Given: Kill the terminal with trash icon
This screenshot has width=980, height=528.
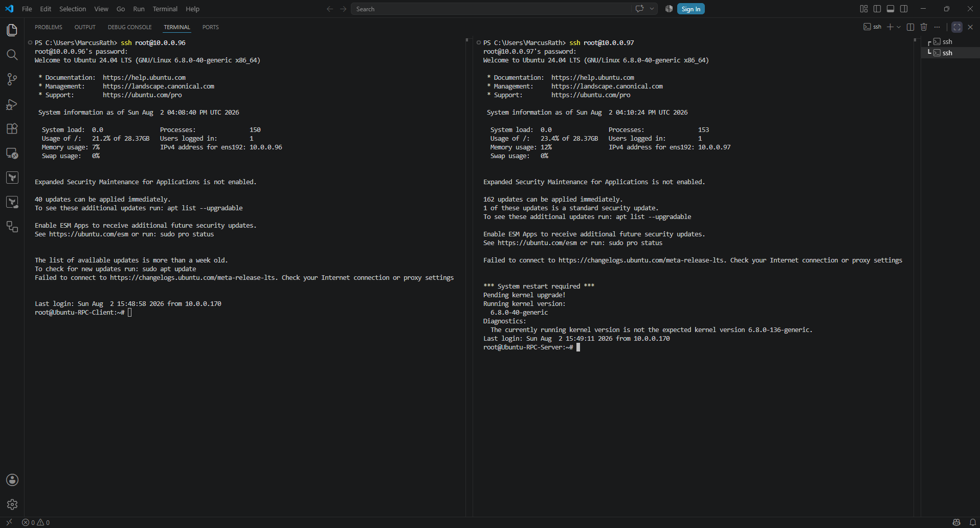Looking at the screenshot, I should click(x=924, y=27).
